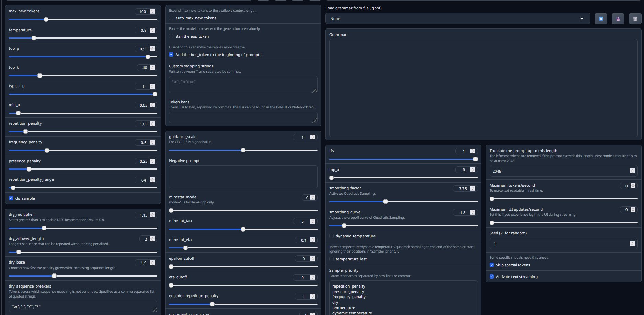Delete the grammar using the trash icon

click(x=635, y=19)
